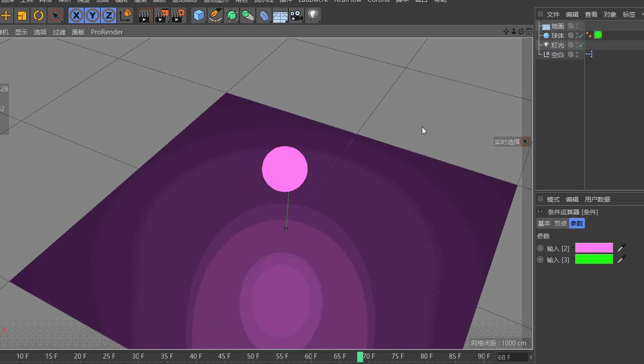Open viewport 显示 menu
The height and width of the screenshot is (364, 644).
[x=21, y=32]
